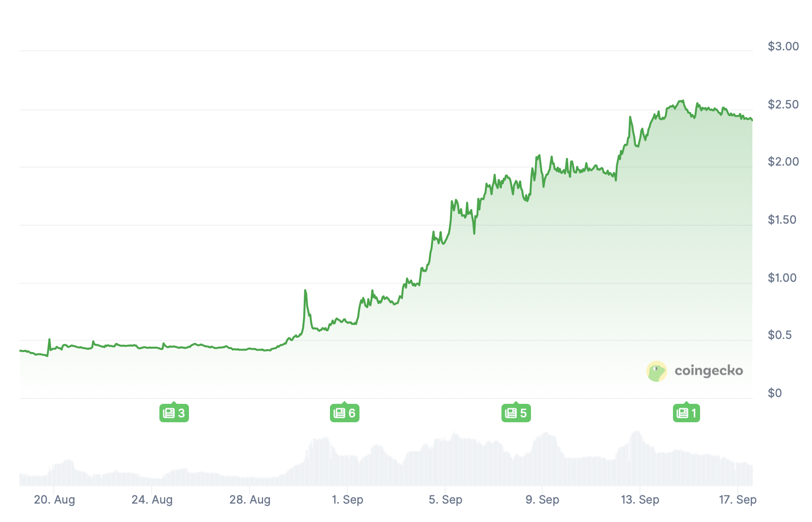Click the $1.00 price axis label
Screen dimensions: 812x522
click(x=782, y=278)
